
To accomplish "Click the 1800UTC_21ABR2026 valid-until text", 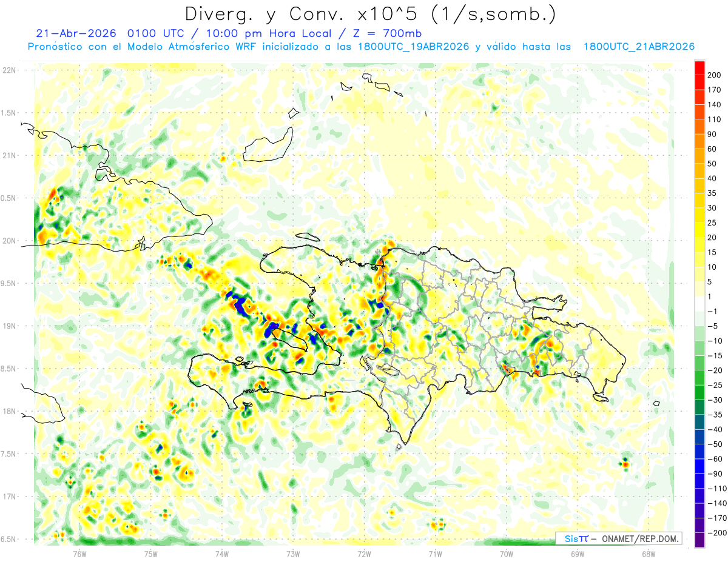I will 639,47.
